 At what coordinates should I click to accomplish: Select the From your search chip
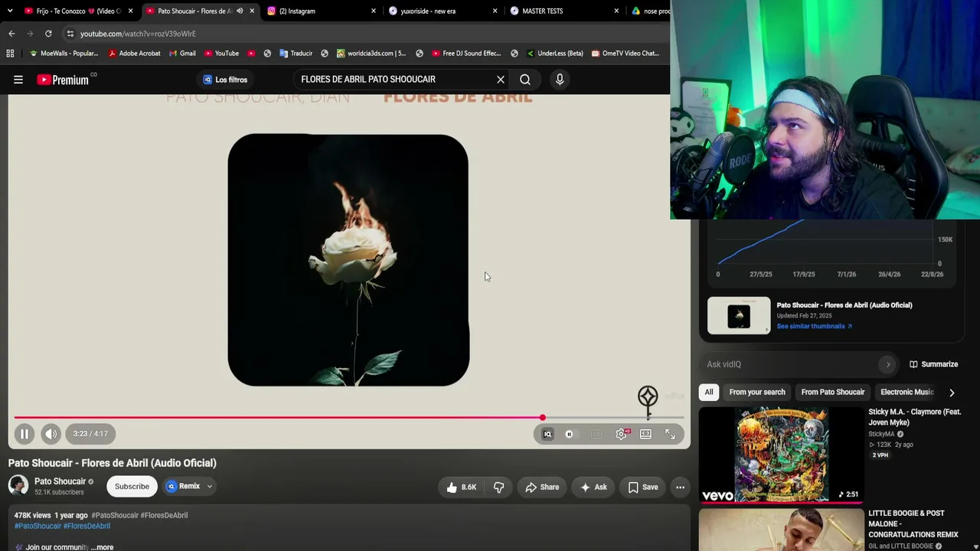pyautogui.click(x=757, y=393)
